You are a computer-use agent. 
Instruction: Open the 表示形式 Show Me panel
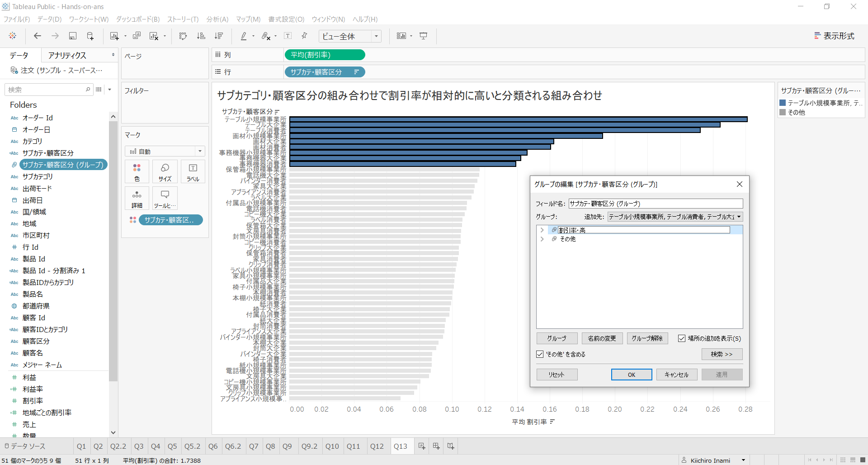pyautogui.click(x=834, y=36)
